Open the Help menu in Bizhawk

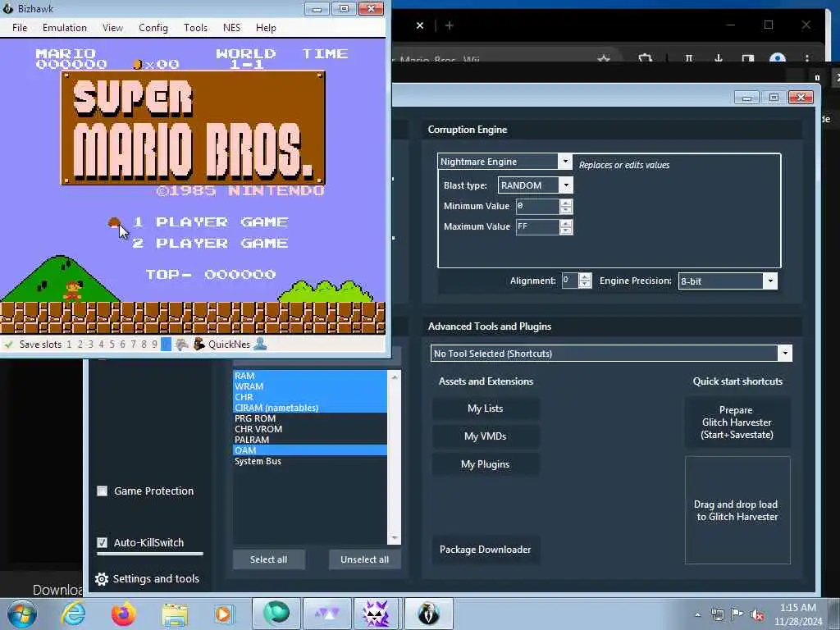(266, 28)
